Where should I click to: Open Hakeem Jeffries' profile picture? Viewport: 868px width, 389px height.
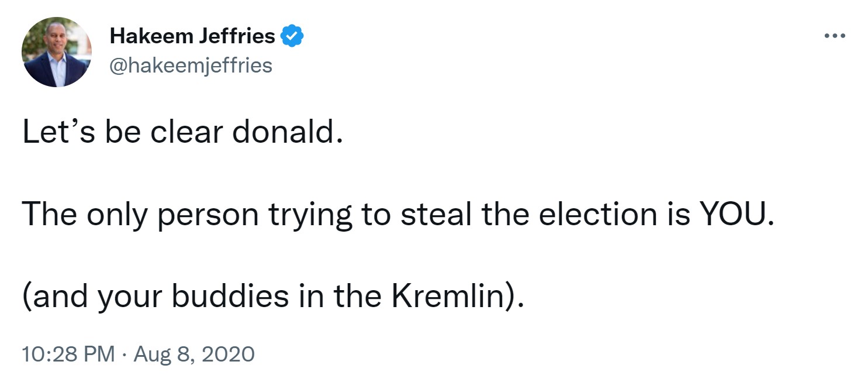[57, 52]
